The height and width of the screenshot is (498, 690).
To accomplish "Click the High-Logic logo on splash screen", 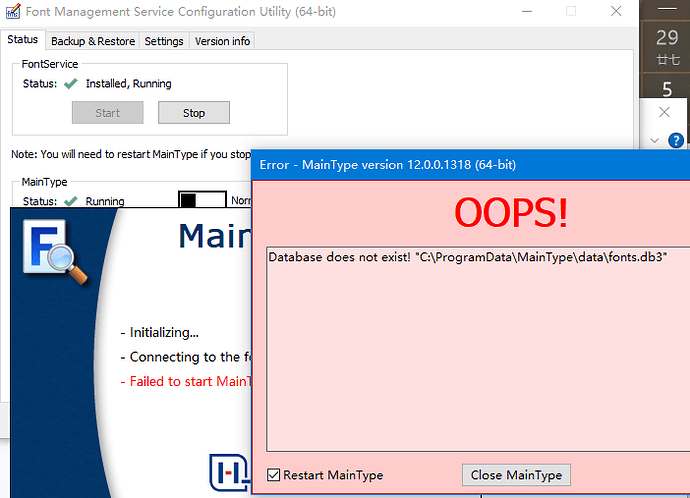I will tap(229, 472).
